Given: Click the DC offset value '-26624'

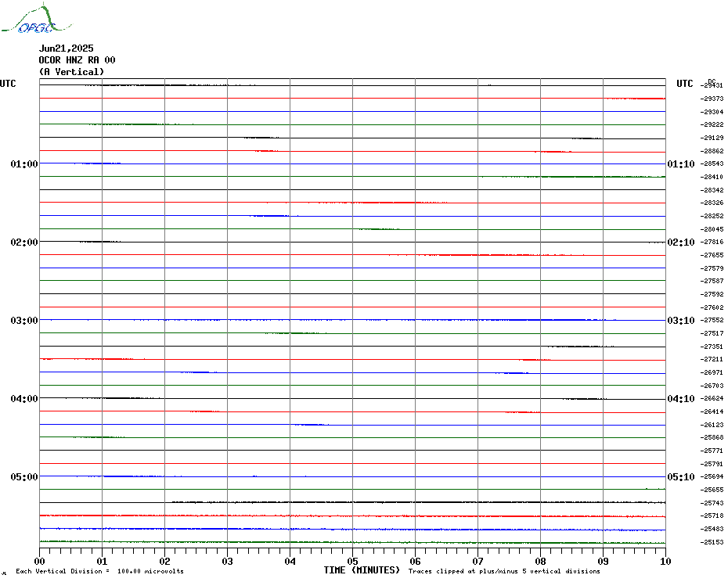Looking at the screenshot, I should pyautogui.click(x=712, y=399).
